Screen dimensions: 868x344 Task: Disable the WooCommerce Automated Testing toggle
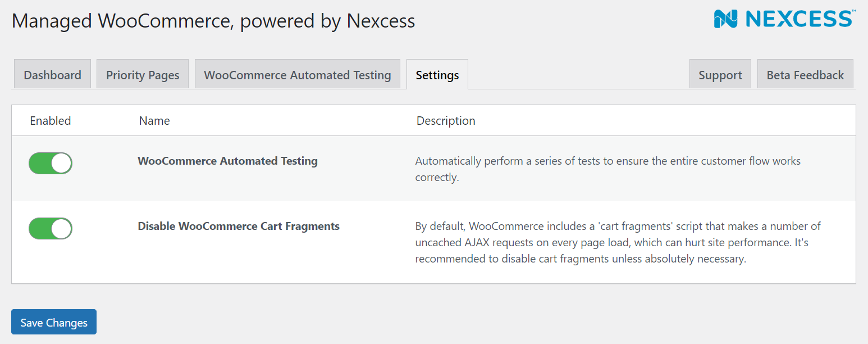click(x=51, y=163)
